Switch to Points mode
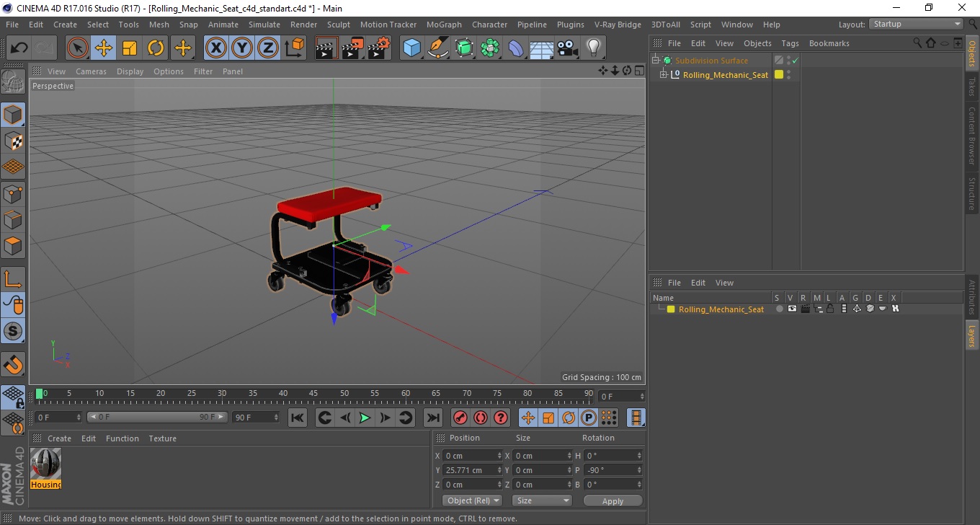Image resolution: width=980 pixels, height=525 pixels. coord(13,193)
